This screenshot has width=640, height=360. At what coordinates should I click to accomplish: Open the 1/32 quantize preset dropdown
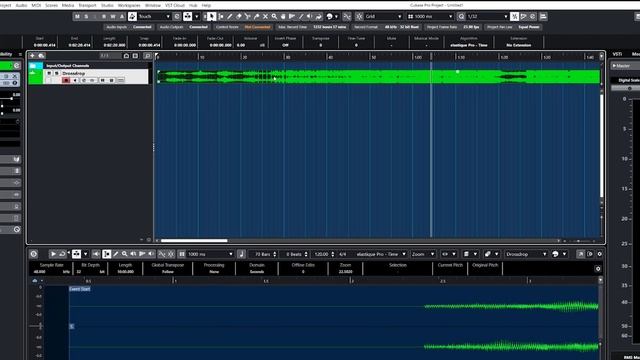tap(487, 16)
